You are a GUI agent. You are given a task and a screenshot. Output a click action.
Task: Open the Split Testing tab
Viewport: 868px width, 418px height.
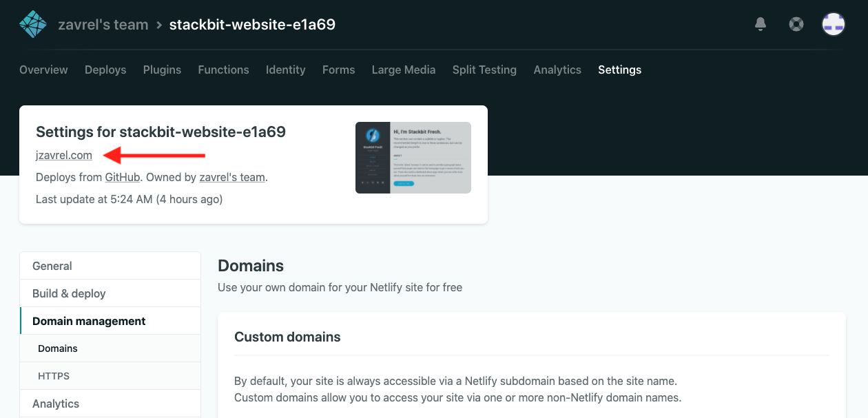[x=484, y=70]
